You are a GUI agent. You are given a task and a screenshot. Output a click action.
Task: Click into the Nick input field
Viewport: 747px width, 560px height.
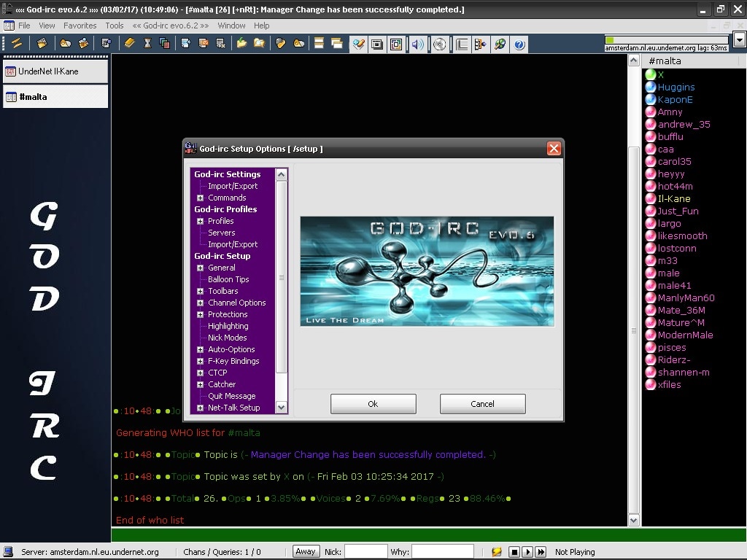[366, 551]
